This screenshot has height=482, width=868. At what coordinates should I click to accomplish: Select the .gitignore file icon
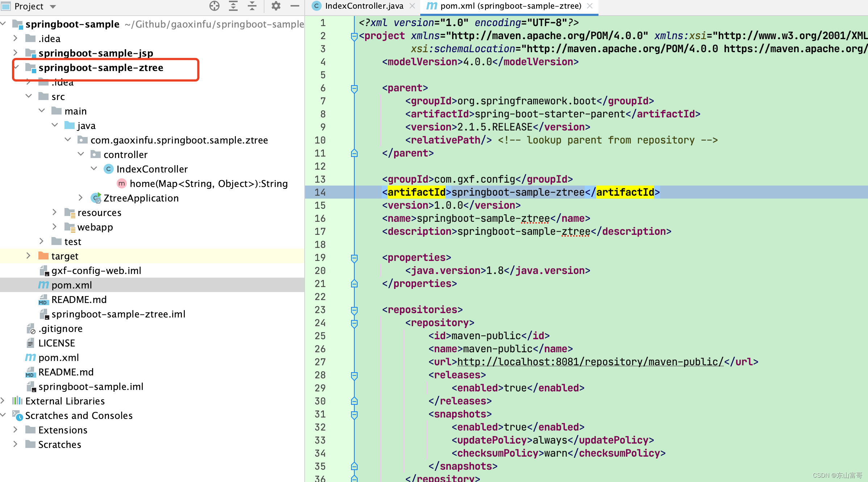(x=31, y=329)
